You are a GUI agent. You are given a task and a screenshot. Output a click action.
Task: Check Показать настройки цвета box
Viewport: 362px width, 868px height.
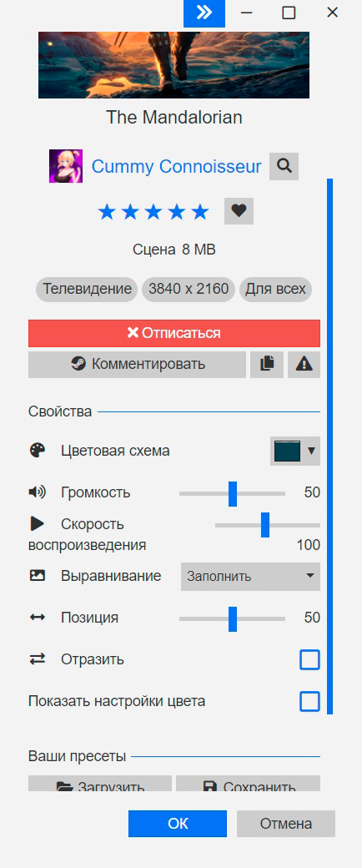(x=310, y=701)
